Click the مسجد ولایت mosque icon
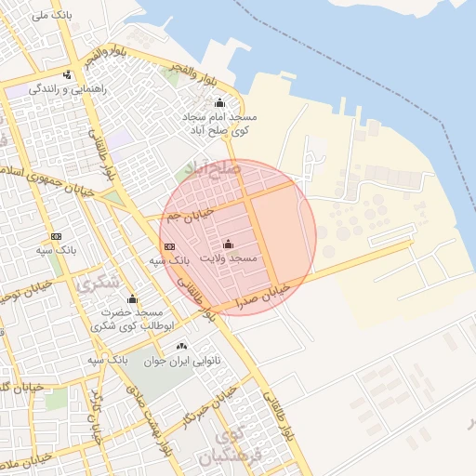 (x=228, y=245)
